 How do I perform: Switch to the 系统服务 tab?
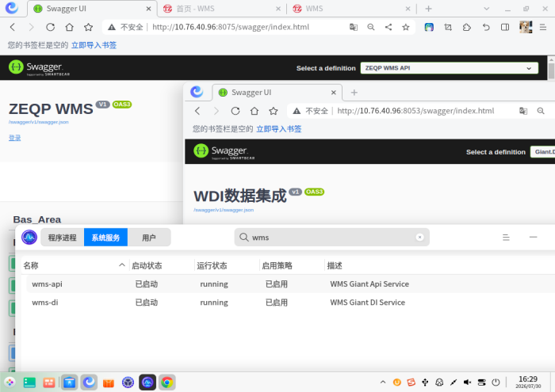point(105,238)
